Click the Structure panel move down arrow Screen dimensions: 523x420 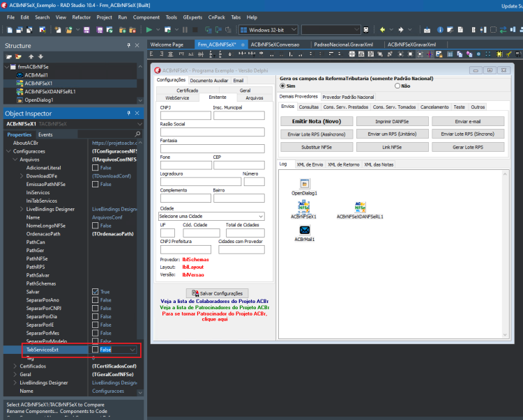pyautogui.click(x=40, y=56)
